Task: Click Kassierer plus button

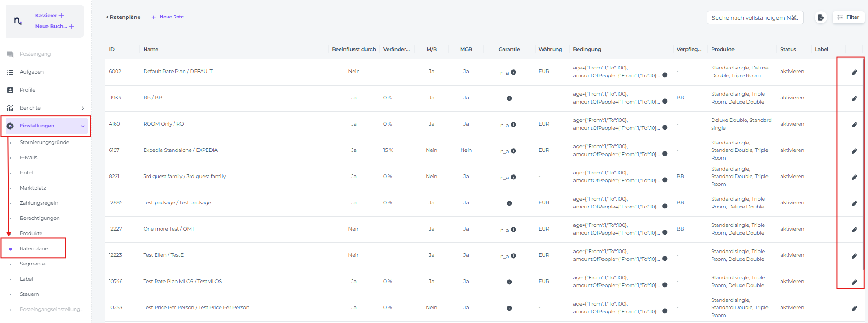Action: coord(61,16)
